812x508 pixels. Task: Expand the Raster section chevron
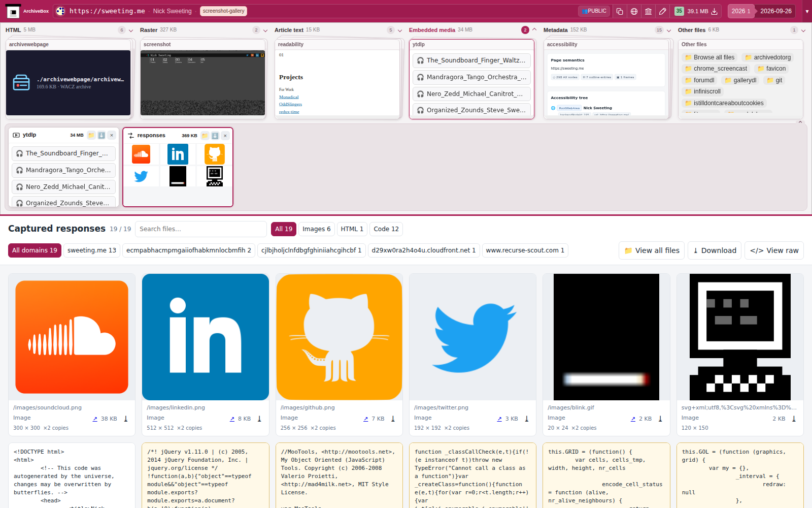tap(265, 30)
